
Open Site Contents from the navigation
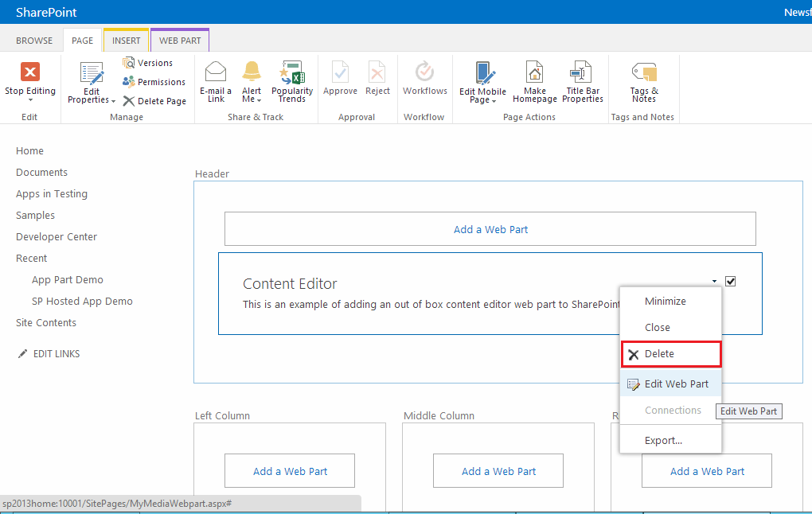[x=45, y=322]
